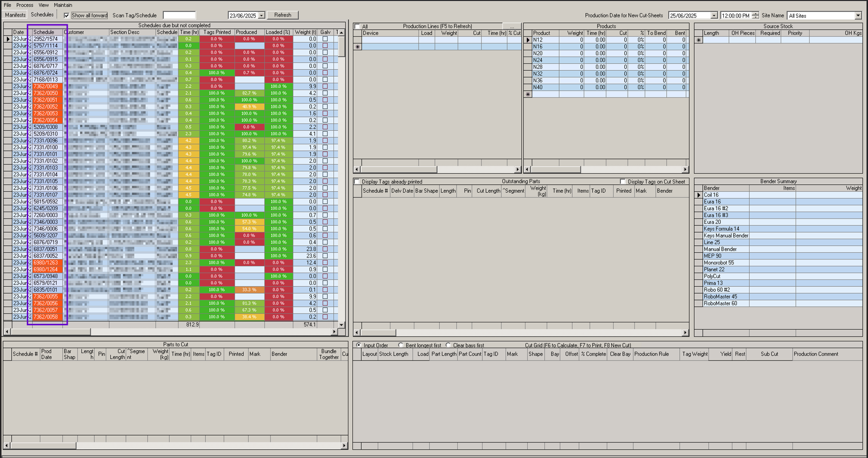This screenshot has height=458, width=868.
Task: Open the Maintain menu
Action: coord(63,5)
